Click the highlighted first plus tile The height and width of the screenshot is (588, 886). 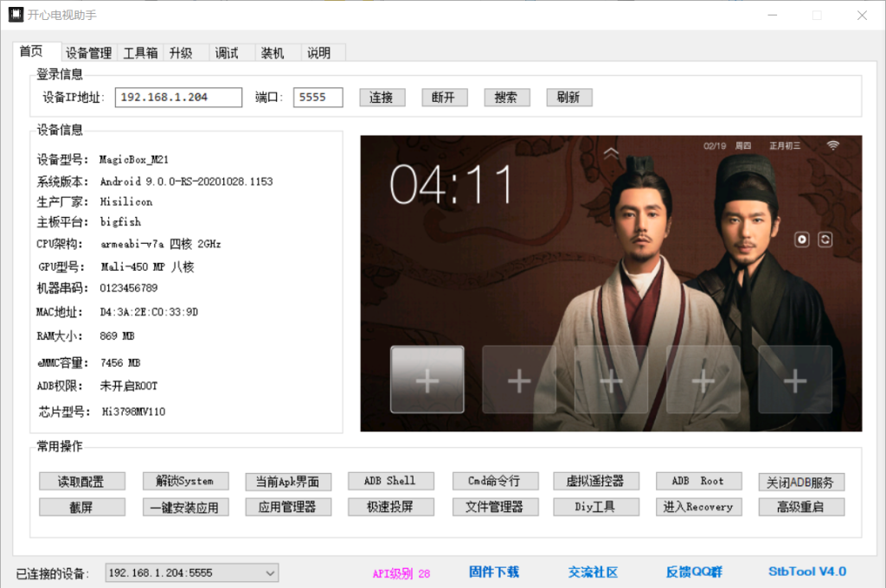pyautogui.click(x=427, y=380)
